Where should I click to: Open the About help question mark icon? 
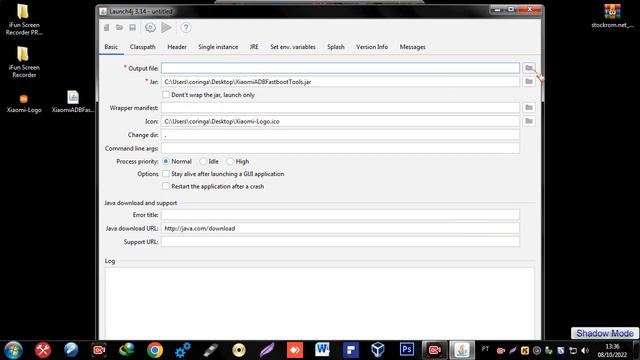click(x=186, y=28)
